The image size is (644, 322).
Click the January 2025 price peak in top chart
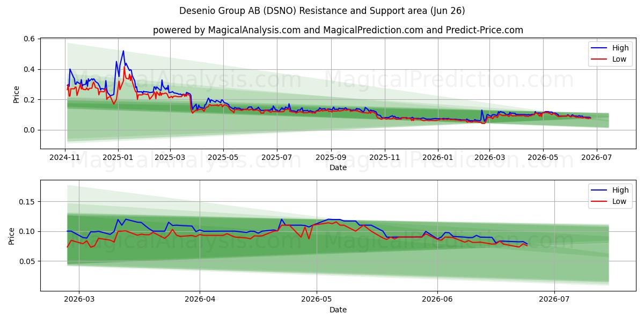click(123, 52)
